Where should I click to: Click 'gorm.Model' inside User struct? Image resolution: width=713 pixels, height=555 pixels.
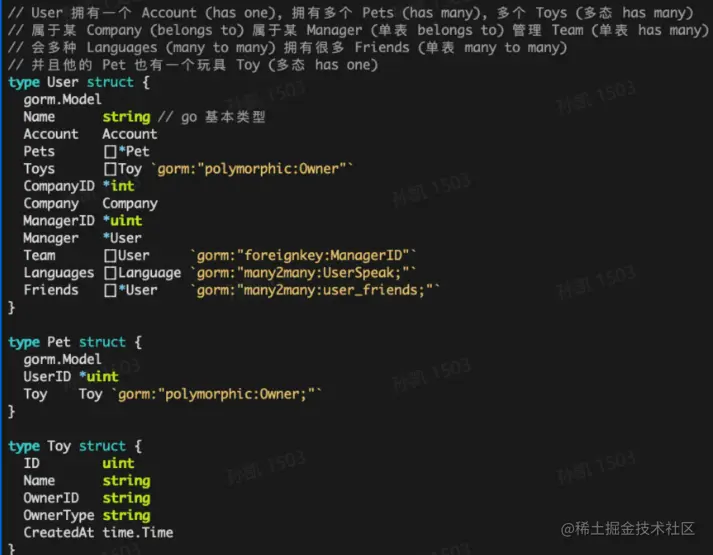click(62, 99)
